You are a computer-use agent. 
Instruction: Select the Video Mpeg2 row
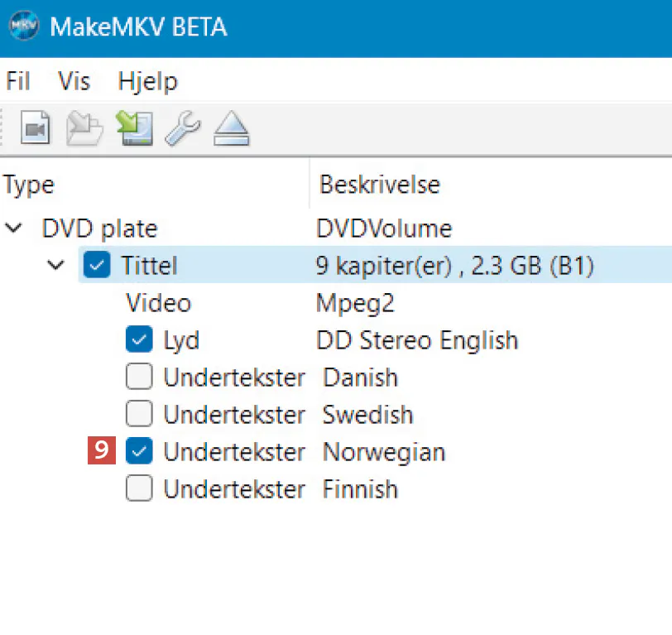[x=159, y=303]
